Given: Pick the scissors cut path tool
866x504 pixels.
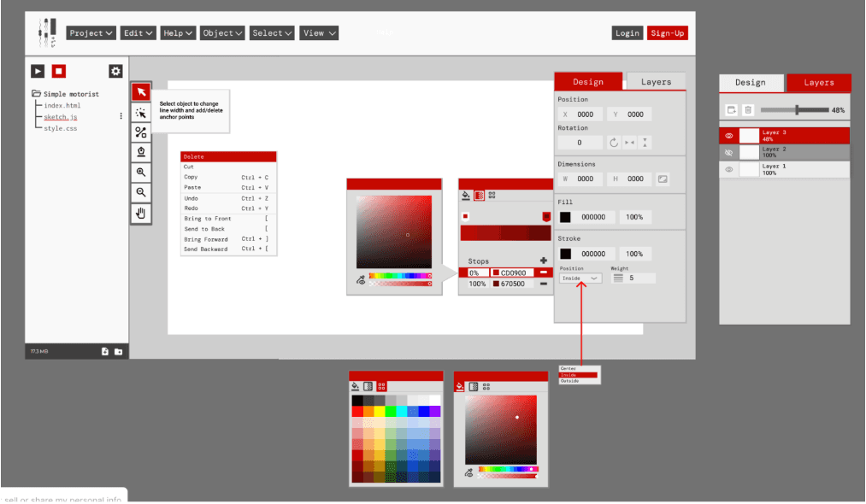Looking at the screenshot, I should click(141, 132).
